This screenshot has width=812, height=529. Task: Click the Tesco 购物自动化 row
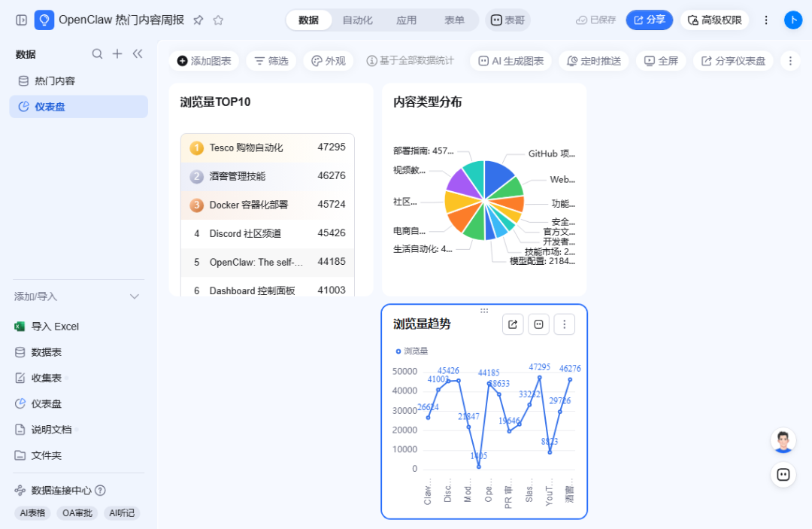(267, 147)
